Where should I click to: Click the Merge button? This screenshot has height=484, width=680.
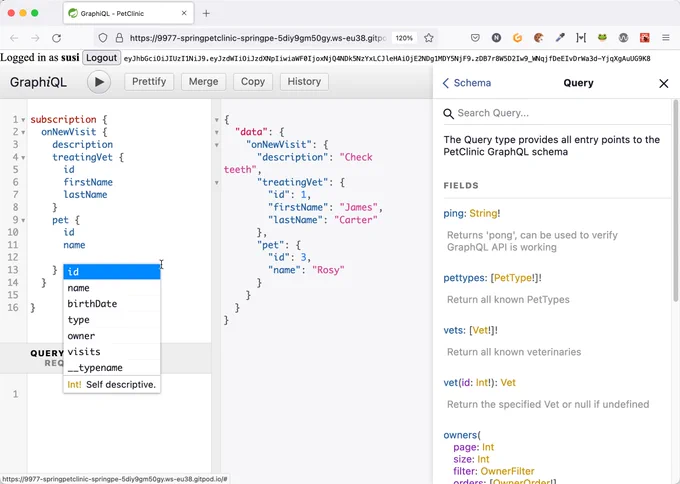coord(203,82)
